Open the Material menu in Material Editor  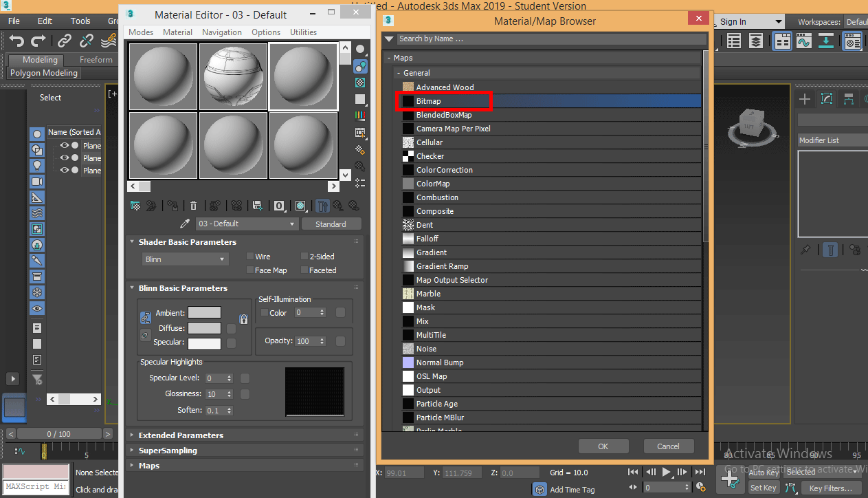[x=177, y=32]
